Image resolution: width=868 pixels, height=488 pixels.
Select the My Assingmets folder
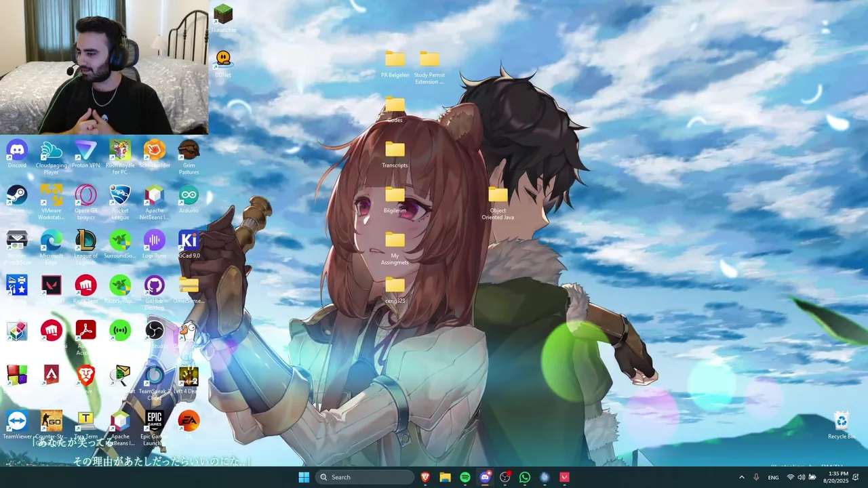(395, 247)
